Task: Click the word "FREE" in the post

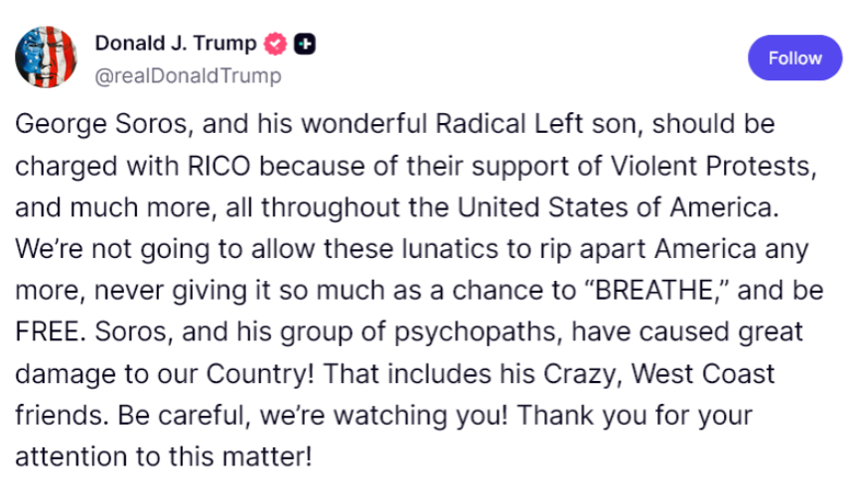Action: click(46, 334)
